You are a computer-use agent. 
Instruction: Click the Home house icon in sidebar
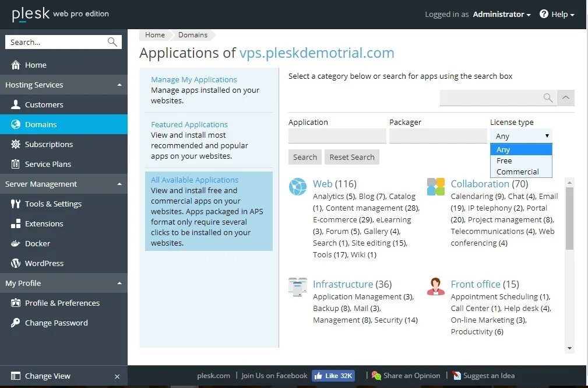point(15,65)
